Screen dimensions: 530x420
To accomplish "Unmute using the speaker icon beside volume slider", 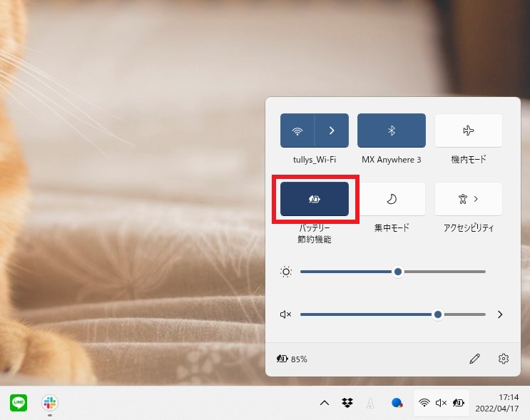I will pyautogui.click(x=285, y=314).
